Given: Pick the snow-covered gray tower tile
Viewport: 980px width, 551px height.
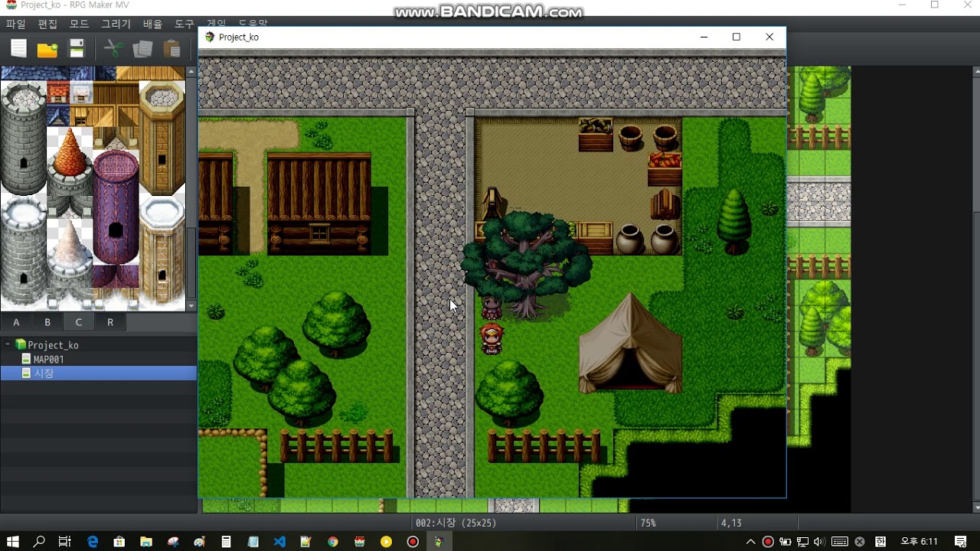Looking at the screenshot, I should [x=23, y=253].
